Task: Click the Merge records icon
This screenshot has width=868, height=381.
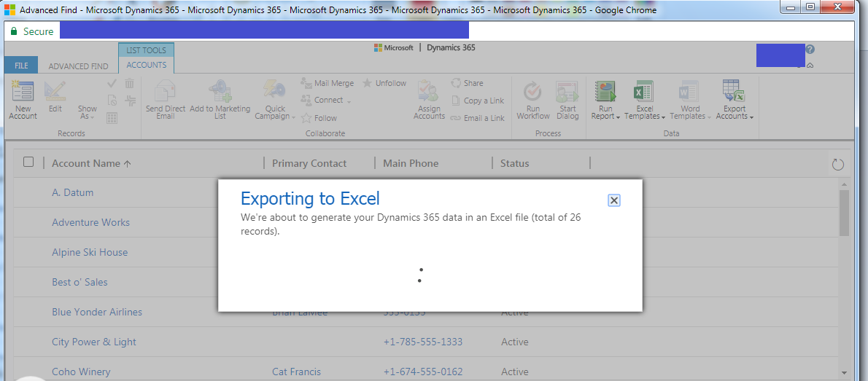Action: (x=130, y=101)
